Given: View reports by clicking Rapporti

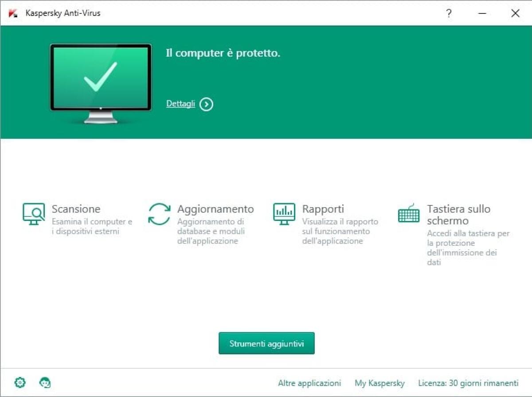Looking at the screenshot, I should click(323, 208).
